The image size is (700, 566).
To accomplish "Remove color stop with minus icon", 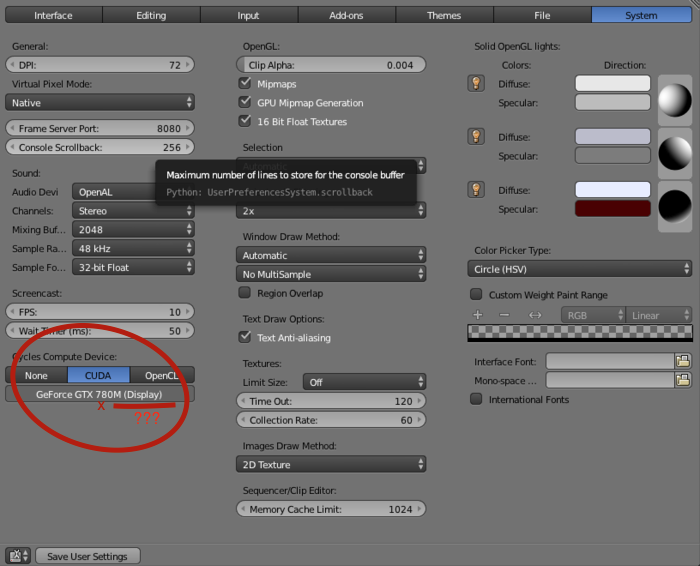I will (504, 315).
